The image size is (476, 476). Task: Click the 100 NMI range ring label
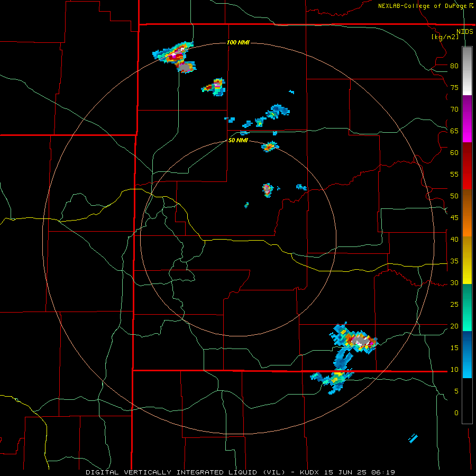(x=239, y=42)
